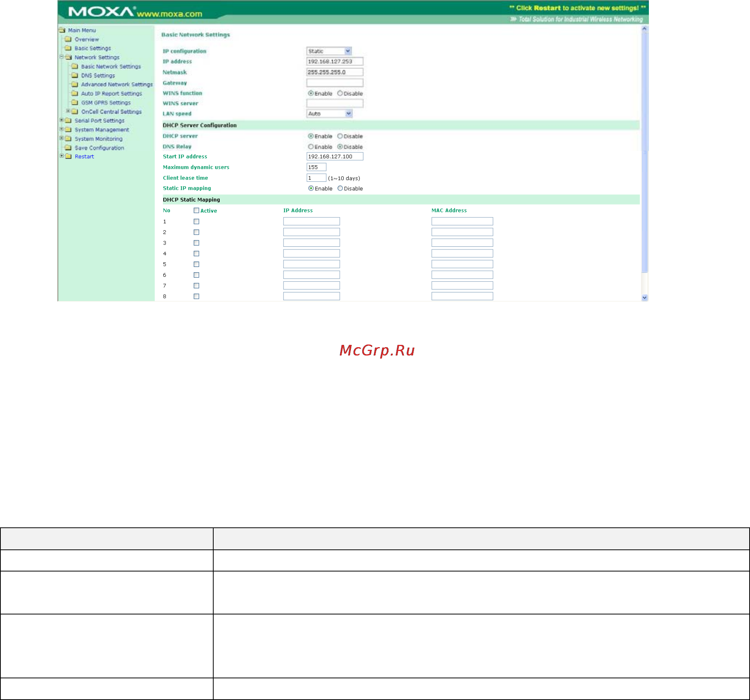Click the Network Settings folder icon
The width and height of the screenshot is (750, 700).
pyautogui.click(x=68, y=57)
